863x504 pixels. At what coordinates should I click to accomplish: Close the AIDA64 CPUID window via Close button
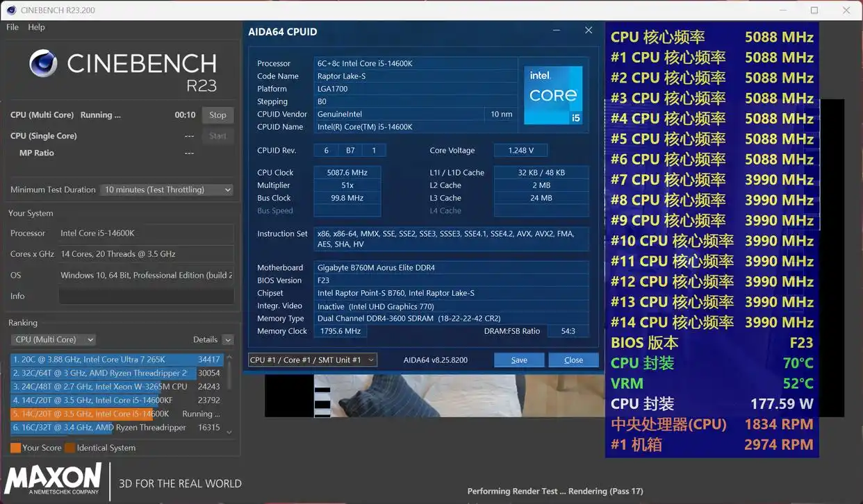coord(573,360)
